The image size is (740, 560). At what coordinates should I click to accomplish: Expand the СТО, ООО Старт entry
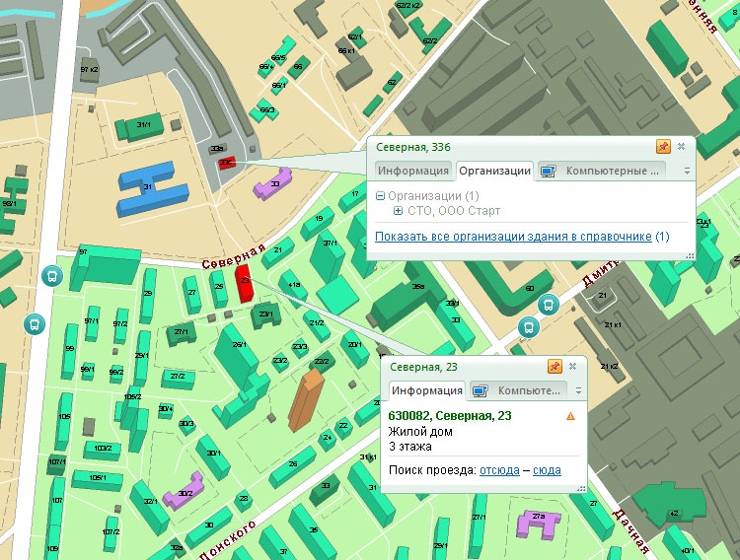pos(399,211)
